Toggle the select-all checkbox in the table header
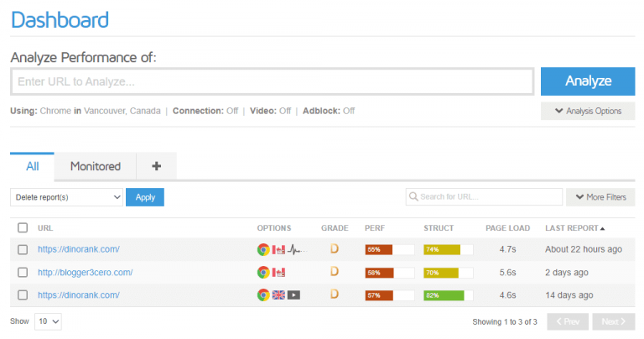Image resolution: width=644 pixels, height=339 pixels. pos(23,227)
